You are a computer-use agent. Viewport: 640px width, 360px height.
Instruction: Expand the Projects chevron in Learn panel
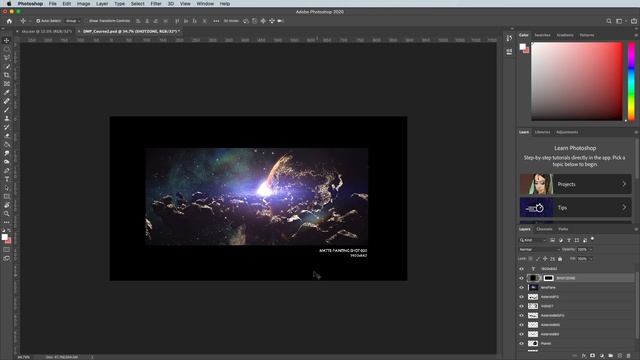[x=624, y=184]
